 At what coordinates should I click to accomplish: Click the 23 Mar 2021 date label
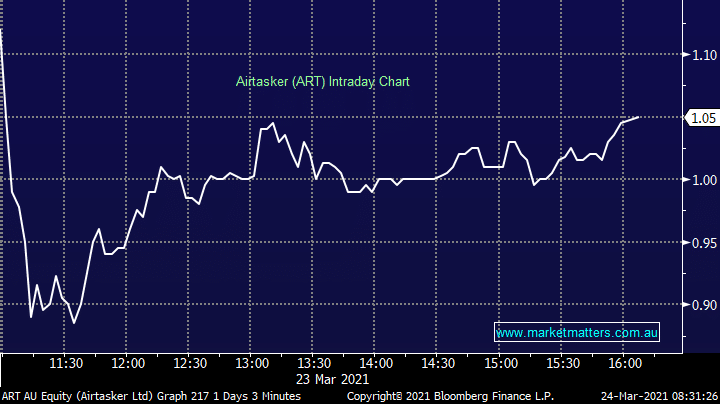332,379
